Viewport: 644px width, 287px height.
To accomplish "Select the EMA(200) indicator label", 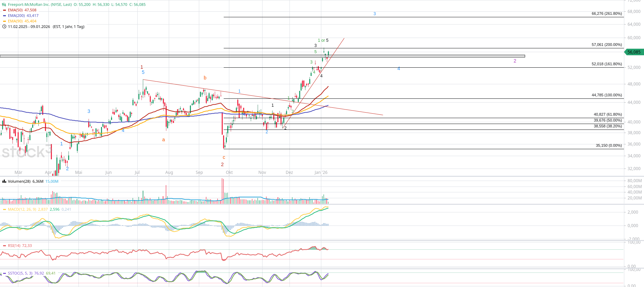I will (17, 16).
